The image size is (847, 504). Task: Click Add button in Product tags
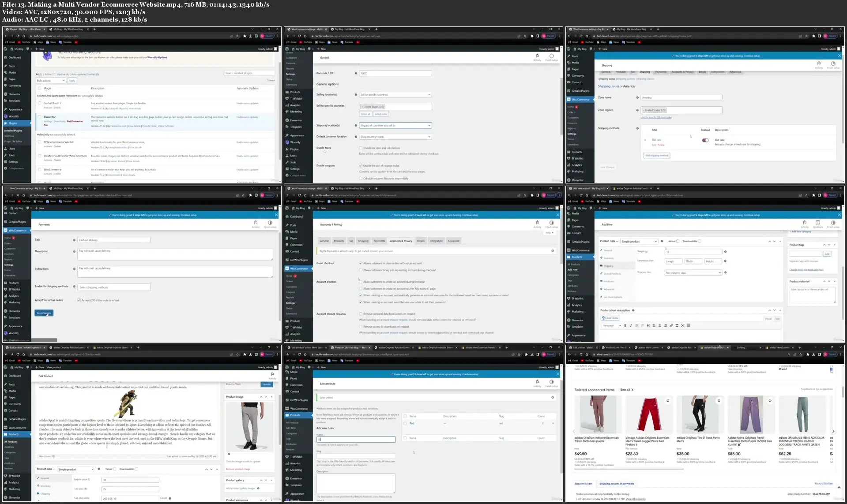click(x=827, y=254)
